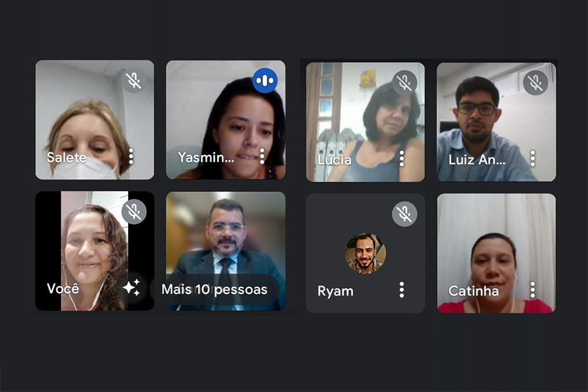Click Yasmin... name label
This screenshot has height=392, width=588.
pyautogui.click(x=206, y=157)
